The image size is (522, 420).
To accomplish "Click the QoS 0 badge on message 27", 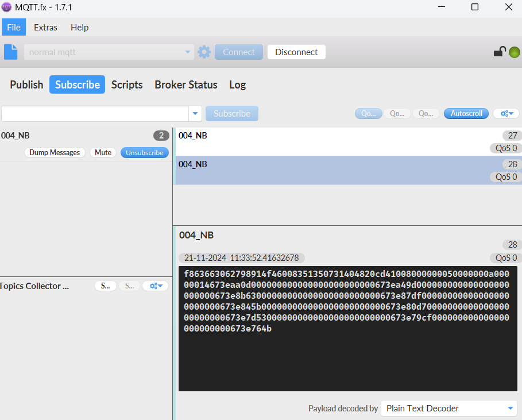I will (506, 148).
